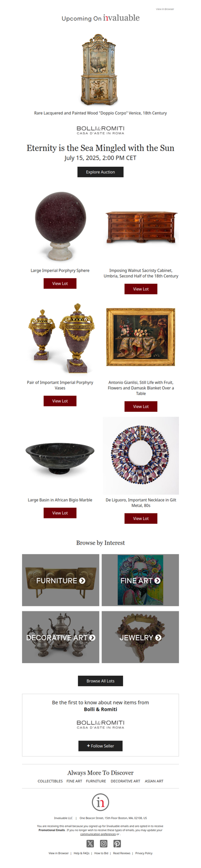View Lot for Walnut Sacristy Cabinet
Image resolution: width=201 pixels, height=868 pixels.
pyautogui.click(x=141, y=289)
